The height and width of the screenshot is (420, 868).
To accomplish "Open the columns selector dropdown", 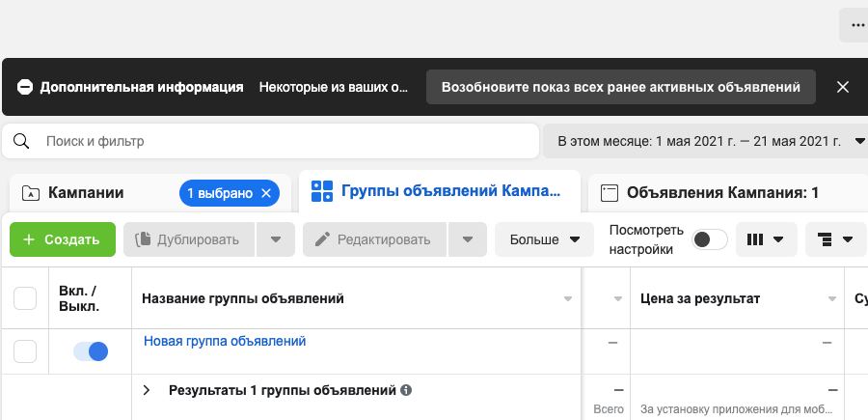I will coord(766,239).
